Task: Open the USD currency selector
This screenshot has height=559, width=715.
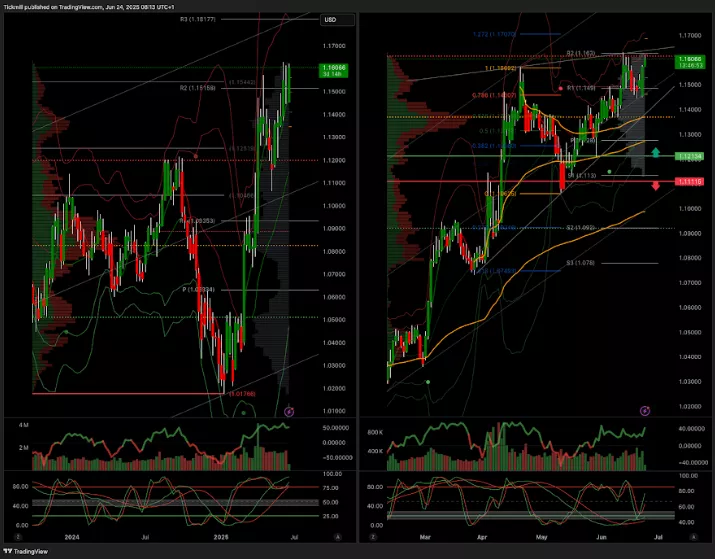Action: [330, 20]
